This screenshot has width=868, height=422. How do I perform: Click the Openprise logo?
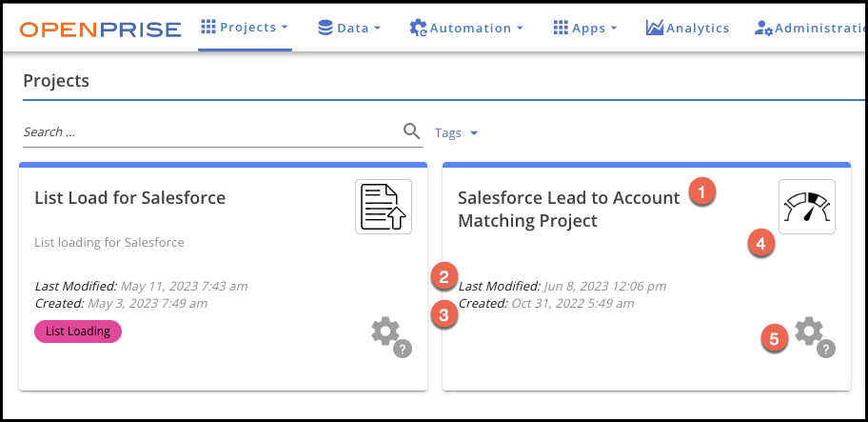tap(100, 29)
